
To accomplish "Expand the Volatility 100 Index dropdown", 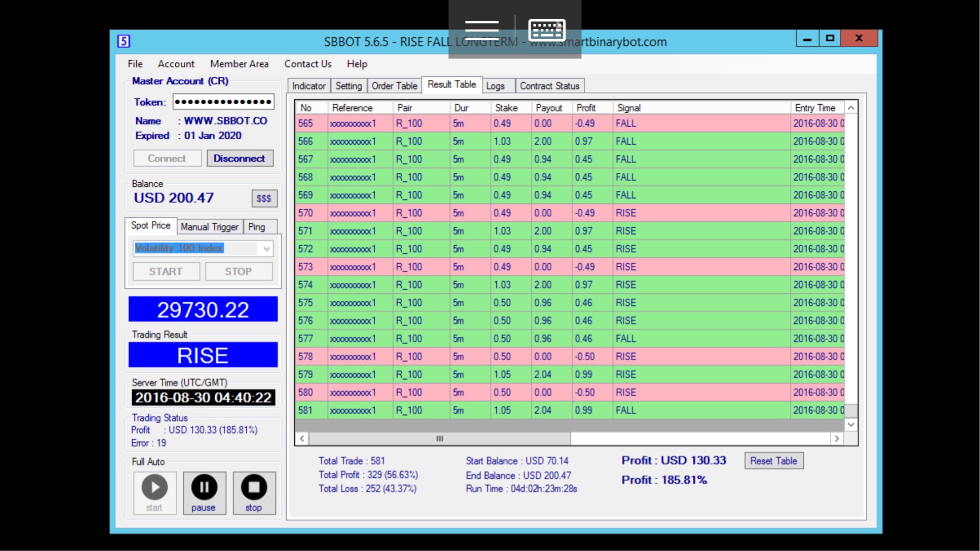I will pos(267,248).
